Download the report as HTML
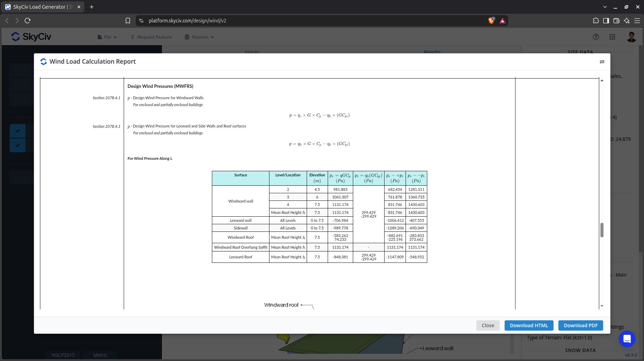644x361 pixels. coord(529,326)
